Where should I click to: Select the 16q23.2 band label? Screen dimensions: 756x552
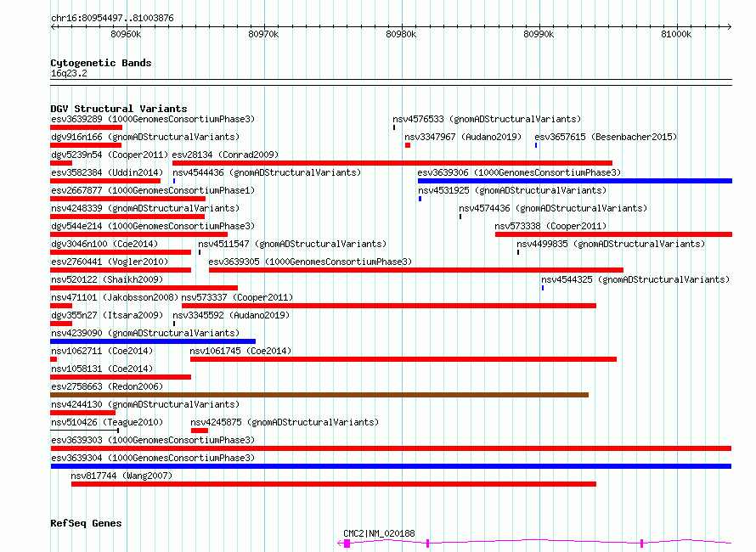point(69,73)
